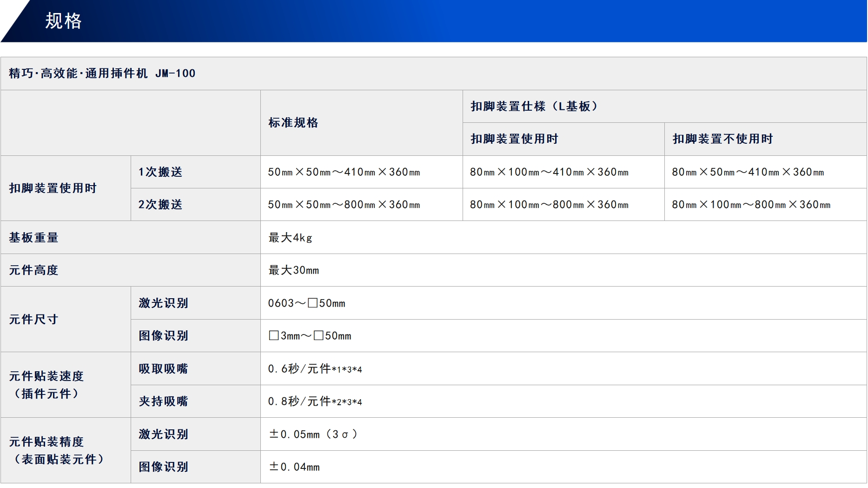Select the 夹持吸嘴 row label
This screenshot has width=868, height=488.
pos(161,401)
